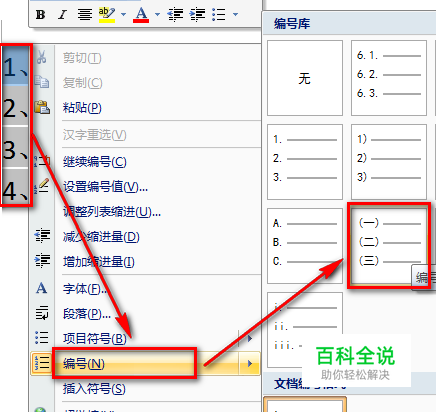
Task: Select 项目符号(B) bullets entry
Action: (x=95, y=339)
